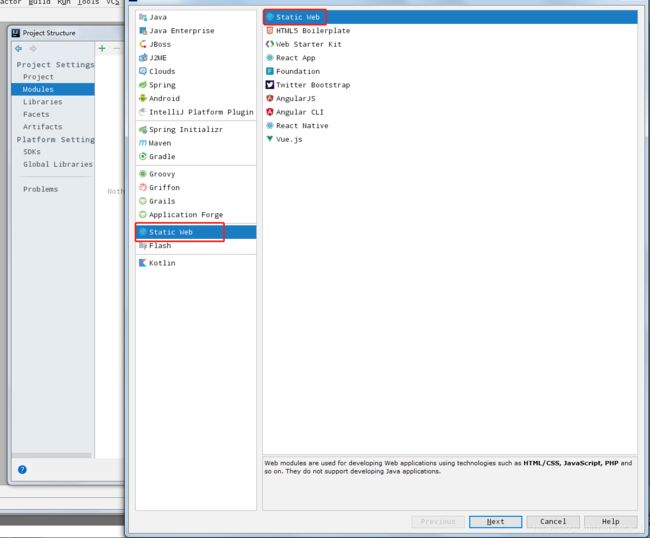
Task: Open Facets settings
Action: click(36, 114)
